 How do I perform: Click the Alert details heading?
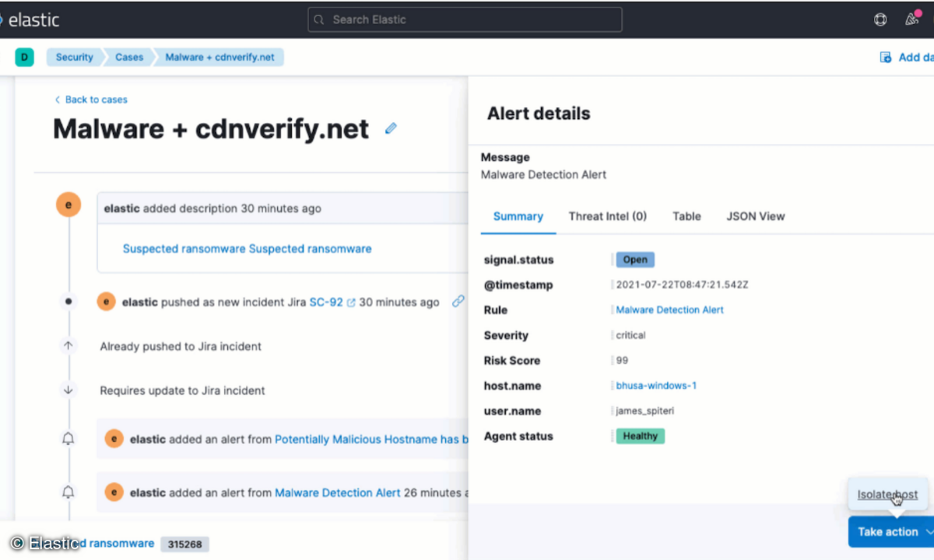pos(539,114)
